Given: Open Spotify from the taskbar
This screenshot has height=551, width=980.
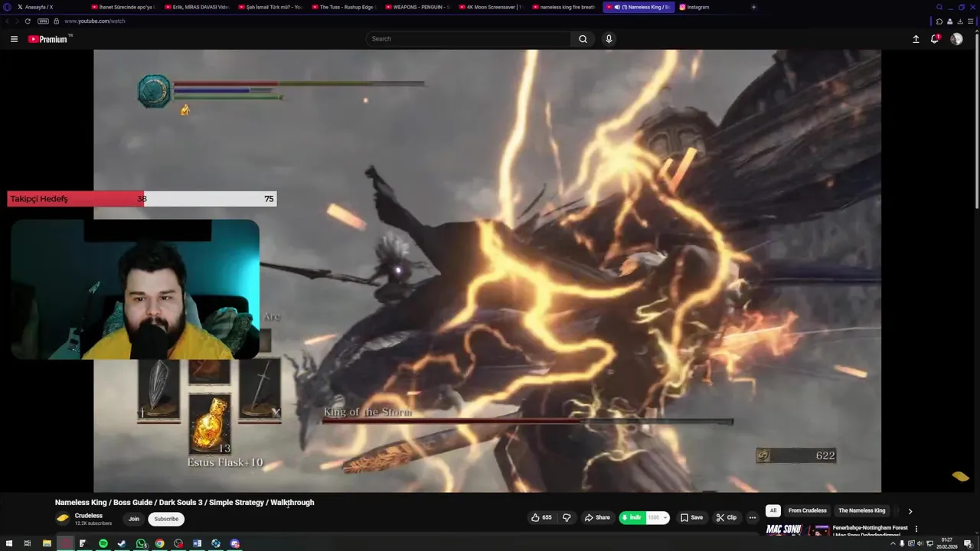Looking at the screenshot, I should tap(103, 543).
